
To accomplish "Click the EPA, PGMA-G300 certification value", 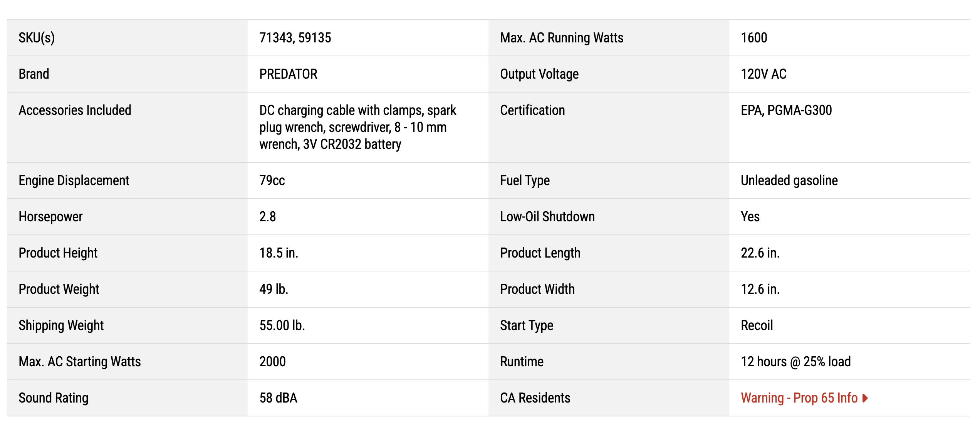I will tap(786, 110).
